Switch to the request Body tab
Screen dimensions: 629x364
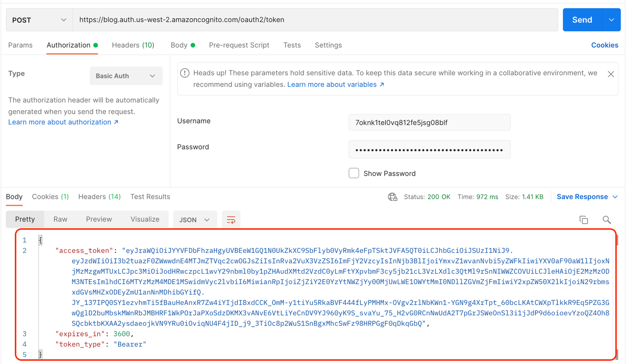tap(183, 45)
